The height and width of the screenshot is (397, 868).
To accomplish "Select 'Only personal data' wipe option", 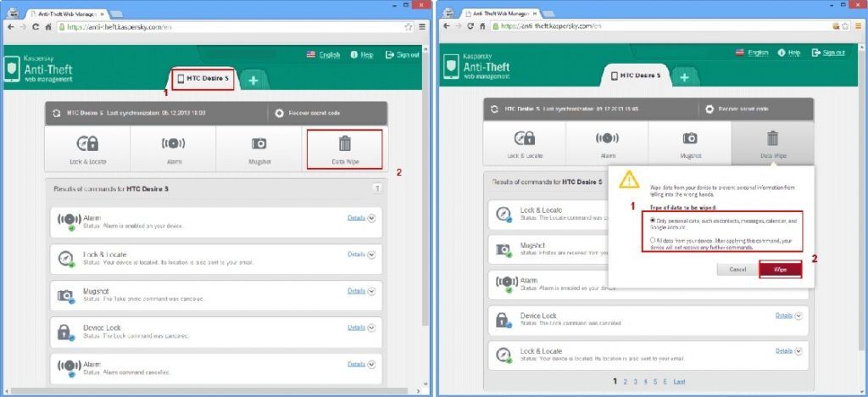I will 654,221.
